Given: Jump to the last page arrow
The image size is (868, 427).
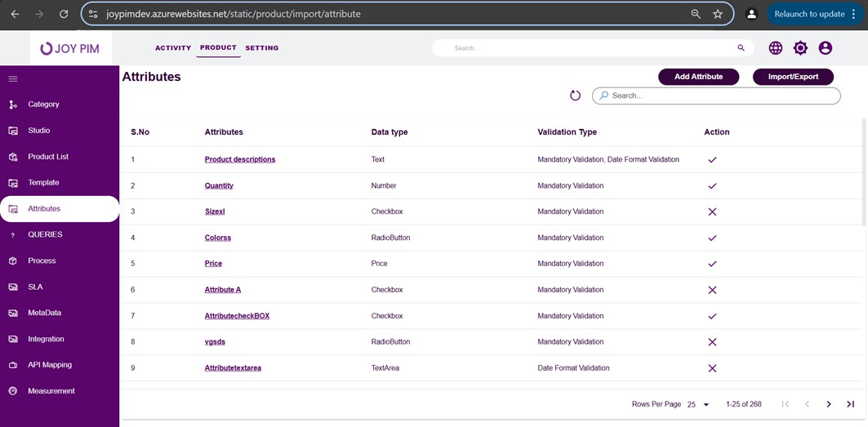Looking at the screenshot, I should [x=850, y=404].
